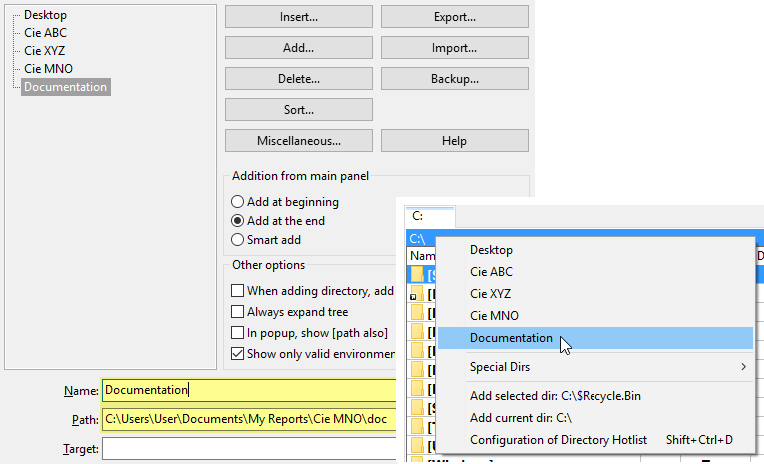Click the Insert... button
This screenshot has width=764, height=464.
tap(298, 17)
